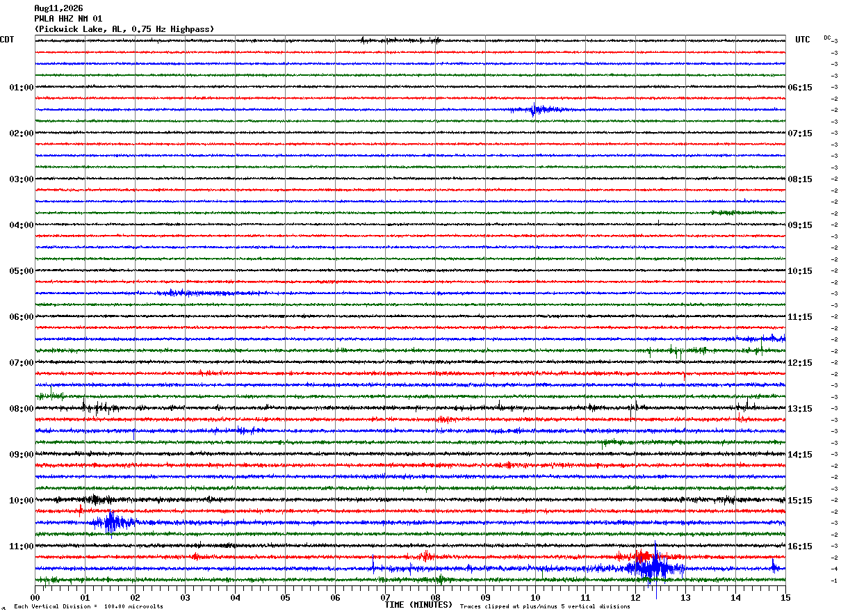Click the blue event near minute 10 on the 01:00 trace
This screenshot has height=616, width=841.
coord(535,109)
